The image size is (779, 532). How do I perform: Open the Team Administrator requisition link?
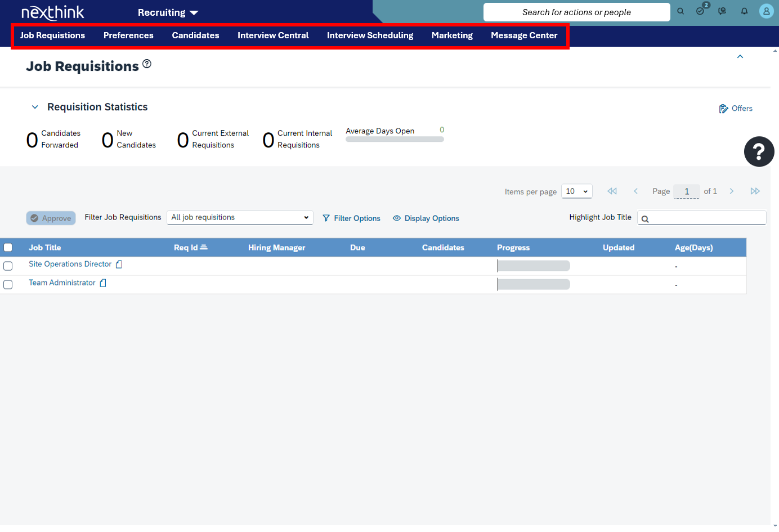tap(62, 282)
